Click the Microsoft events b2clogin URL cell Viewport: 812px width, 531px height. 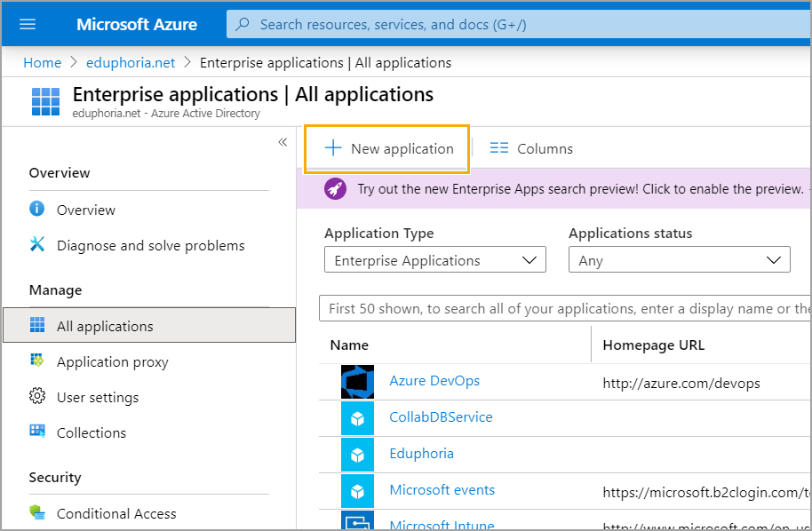click(706, 492)
